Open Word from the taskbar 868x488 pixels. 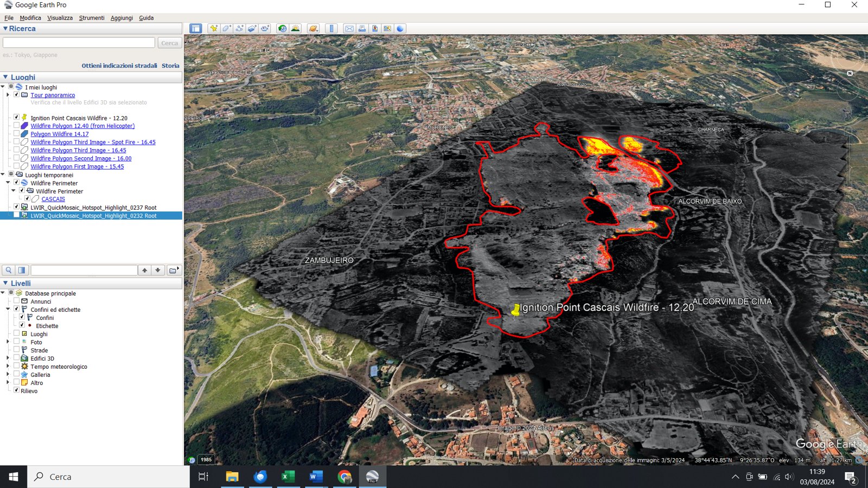click(316, 477)
